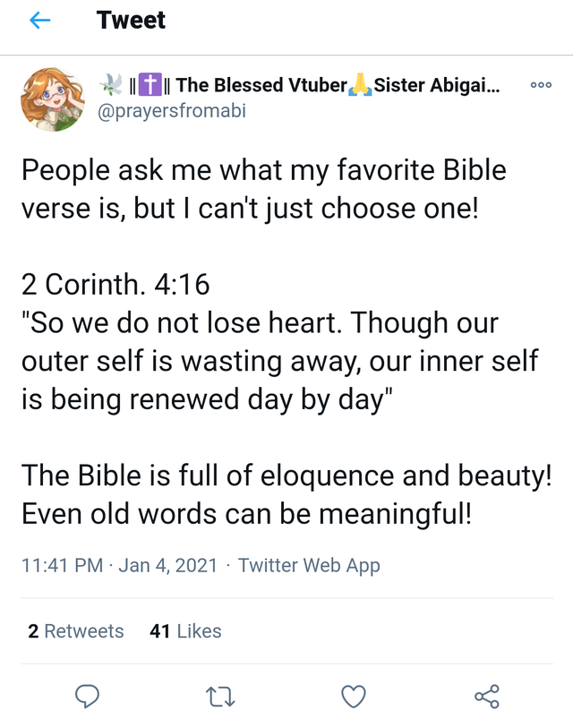
Task: Click the praying hands emoji in name
Action: pyautogui.click(x=360, y=85)
